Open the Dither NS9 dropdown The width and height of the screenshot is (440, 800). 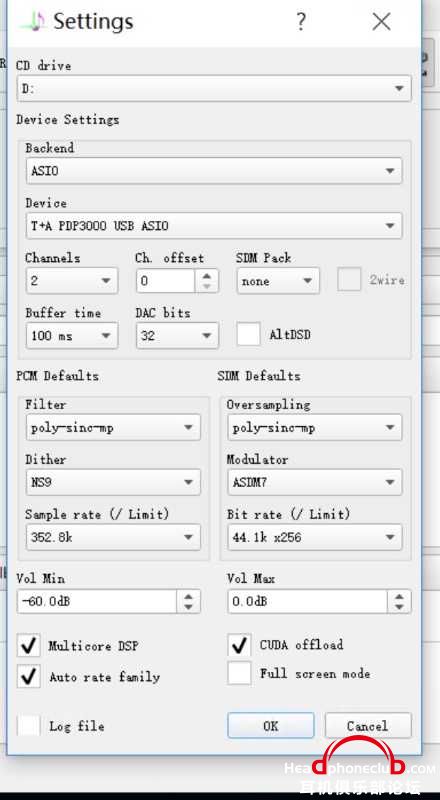[x=113, y=482]
